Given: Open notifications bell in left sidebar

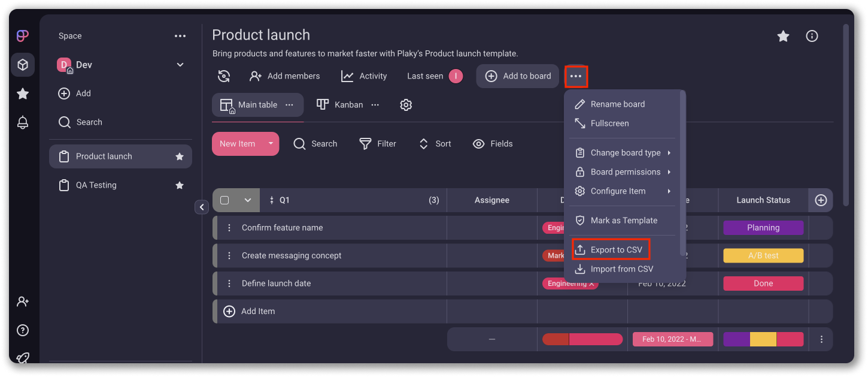Looking at the screenshot, I should pos(23,122).
